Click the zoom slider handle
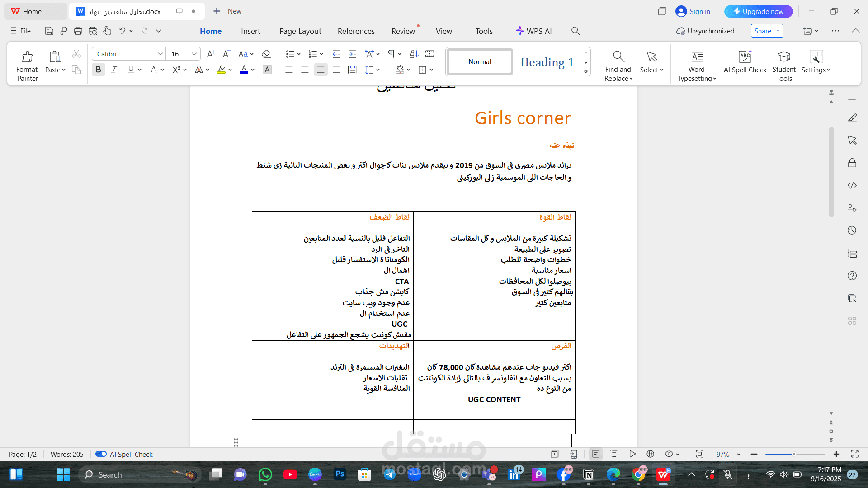This screenshot has width=868, height=488. (x=794, y=454)
